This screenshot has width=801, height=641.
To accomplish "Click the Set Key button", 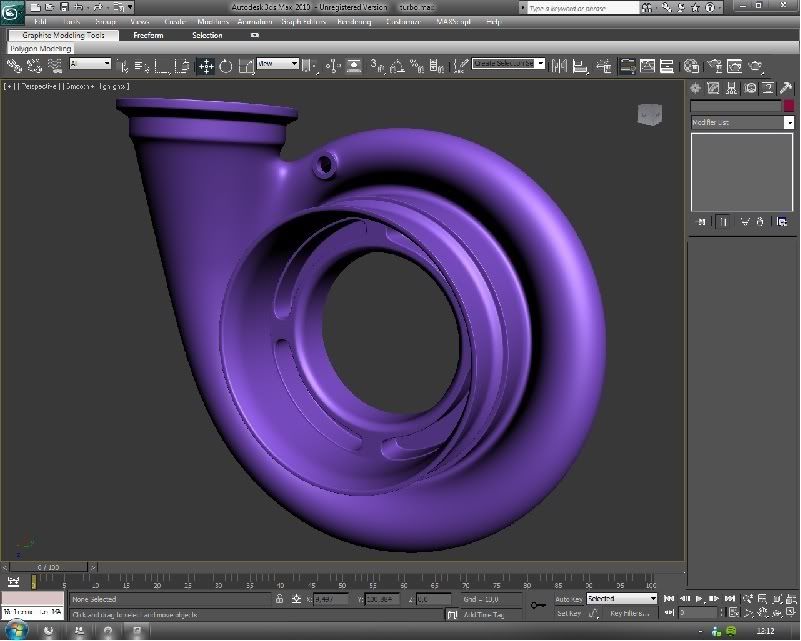I will click(x=569, y=613).
